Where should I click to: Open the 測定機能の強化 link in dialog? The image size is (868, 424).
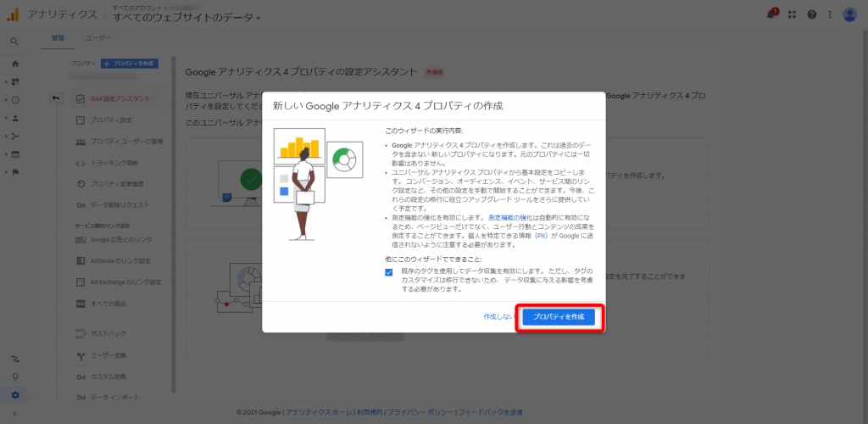tap(510, 218)
